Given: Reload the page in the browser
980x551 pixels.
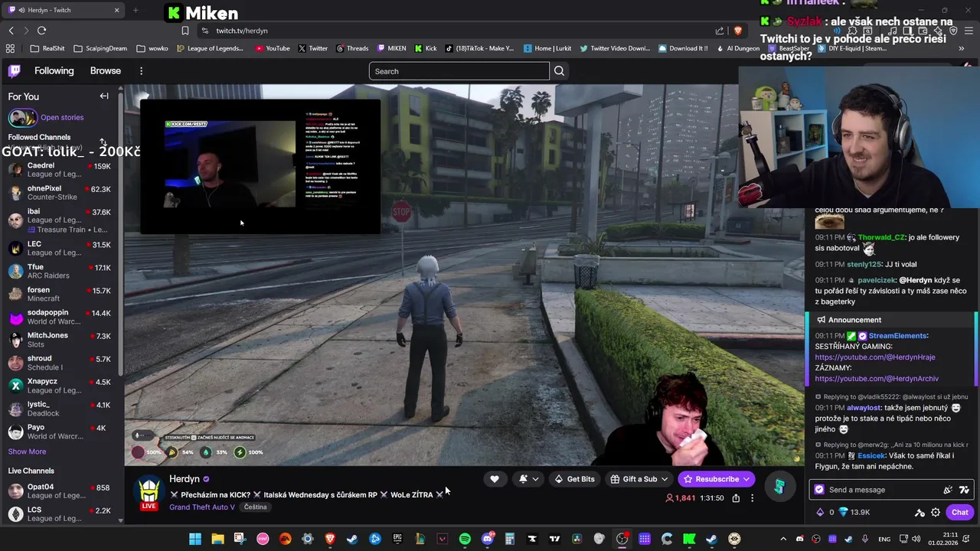Looking at the screenshot, I should pos(41,31).
